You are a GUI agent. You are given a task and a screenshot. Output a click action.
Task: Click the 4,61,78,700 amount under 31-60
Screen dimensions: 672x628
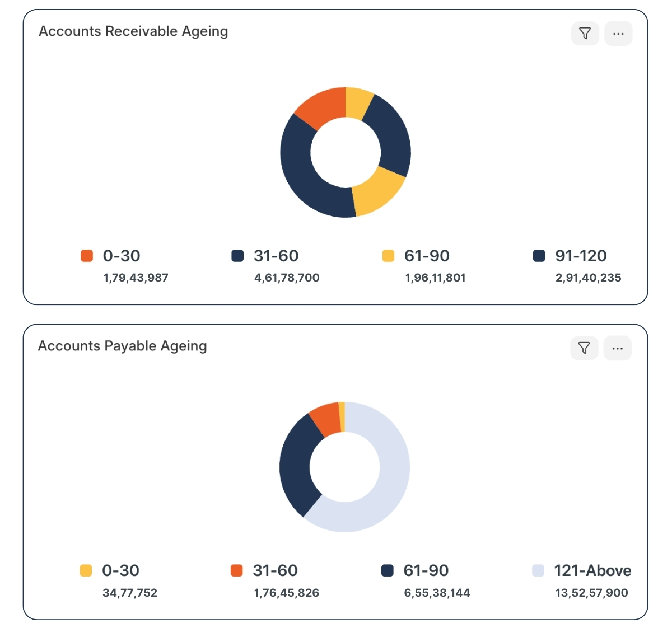click(x=287, y=278)
